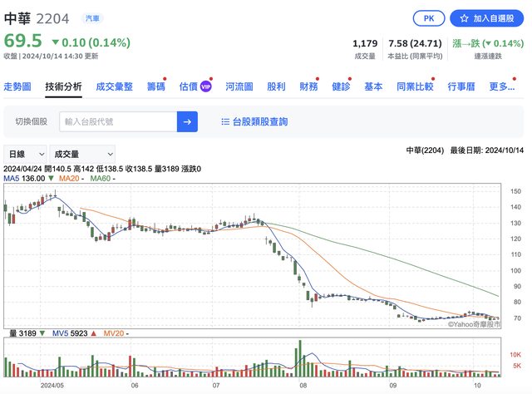
Task: Switch to the 走勢圖 tab
Action: point(17,86)
